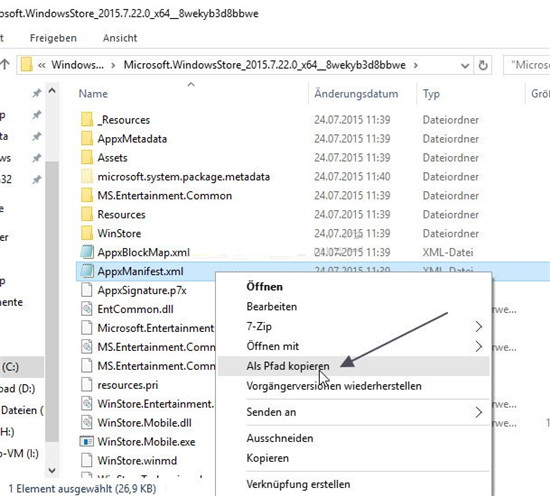Screen dimensions: 550x496
Task: Expand the chevron after the Microsoft.WindowsStore path segment
Action: click(416, 65)
